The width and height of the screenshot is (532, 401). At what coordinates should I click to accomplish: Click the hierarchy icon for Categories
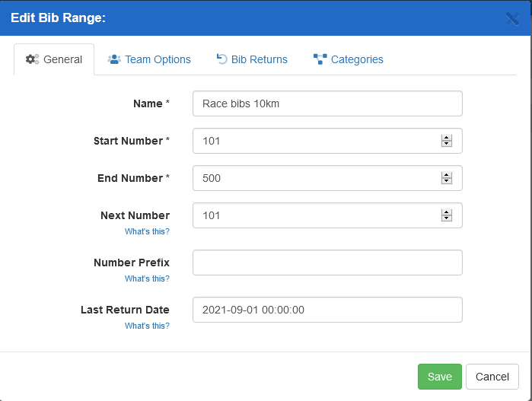point(320,59)
